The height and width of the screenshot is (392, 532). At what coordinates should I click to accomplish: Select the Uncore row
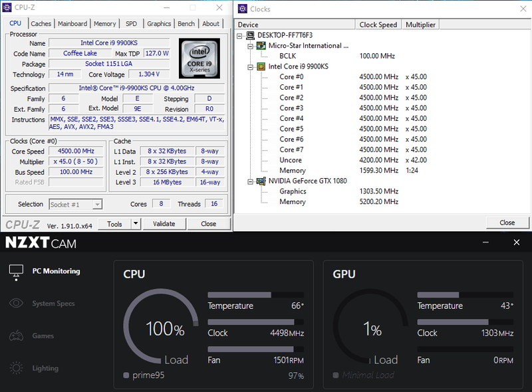353,160
